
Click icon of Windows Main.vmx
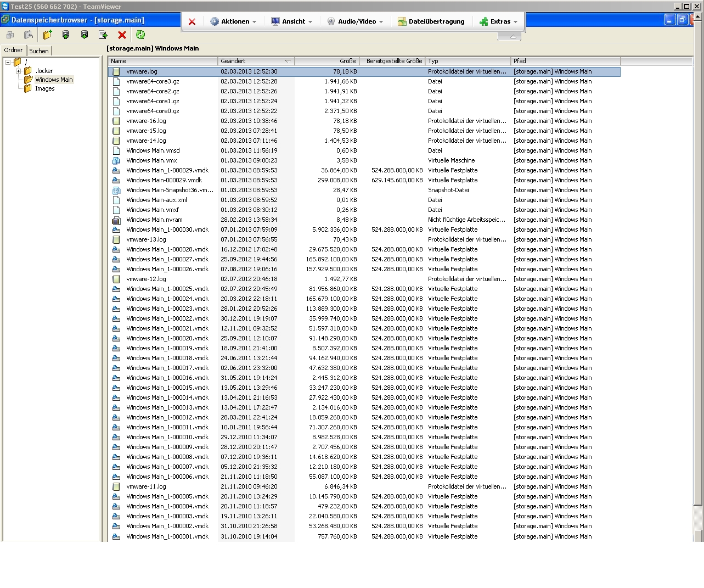(116, 160)
